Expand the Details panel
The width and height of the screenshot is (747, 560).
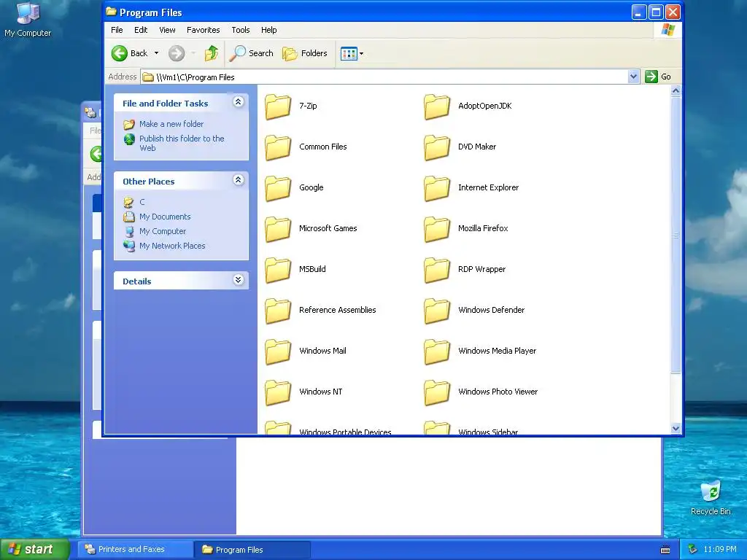coord(239,280)
